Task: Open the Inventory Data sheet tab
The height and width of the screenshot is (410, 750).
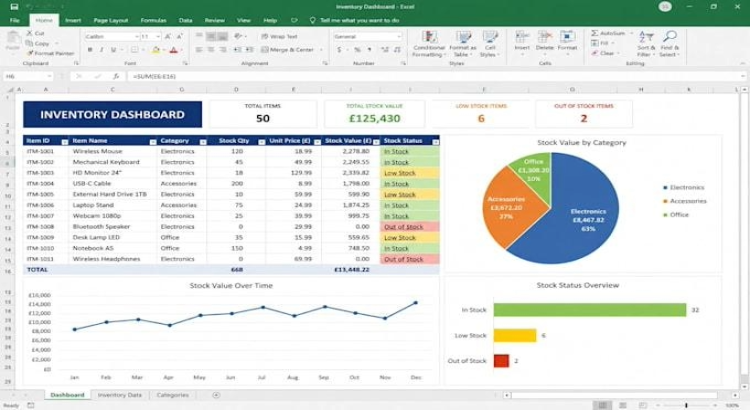Action: point(120,395)
